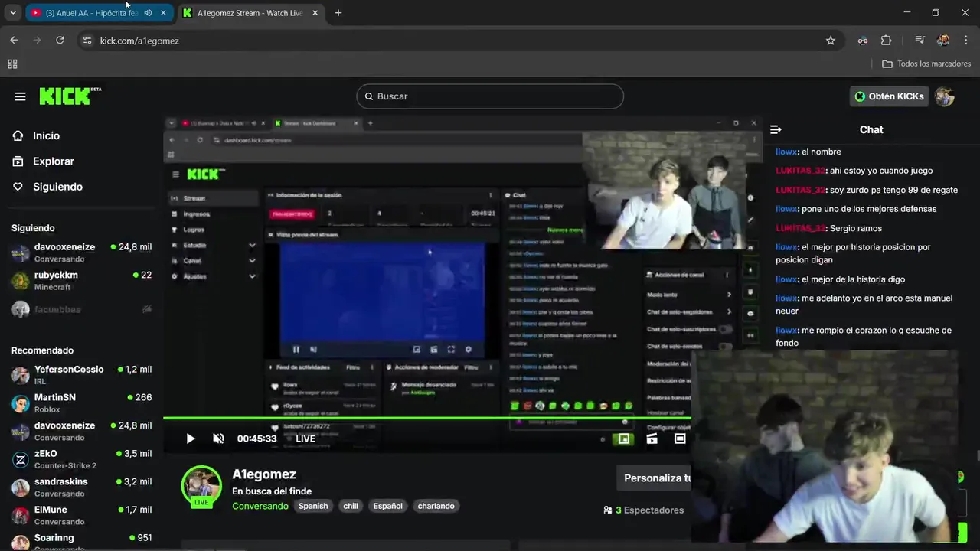
Task: Open Todos los marcadores folder
Action: coord(926,64)
